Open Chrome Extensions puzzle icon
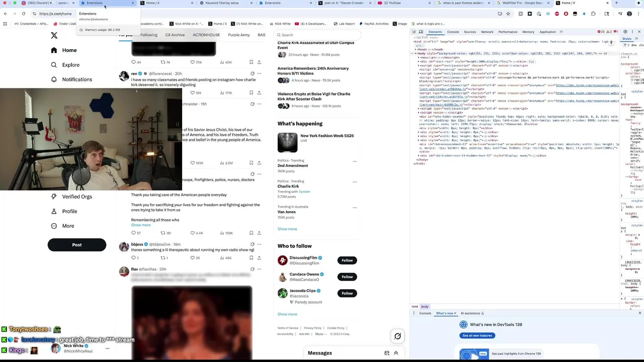Viewport: 644px width, 362px height. [x=593, y=14]
